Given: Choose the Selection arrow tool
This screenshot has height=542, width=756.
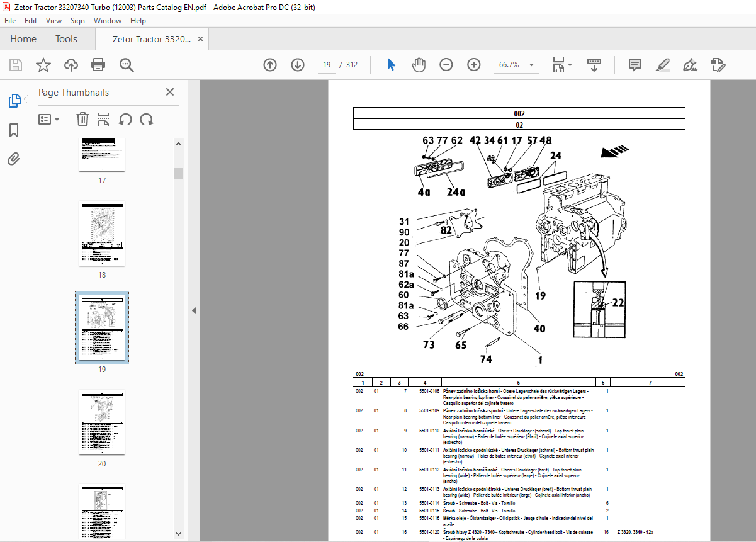Looking at the screenshot, I should (x=391, y=65).
